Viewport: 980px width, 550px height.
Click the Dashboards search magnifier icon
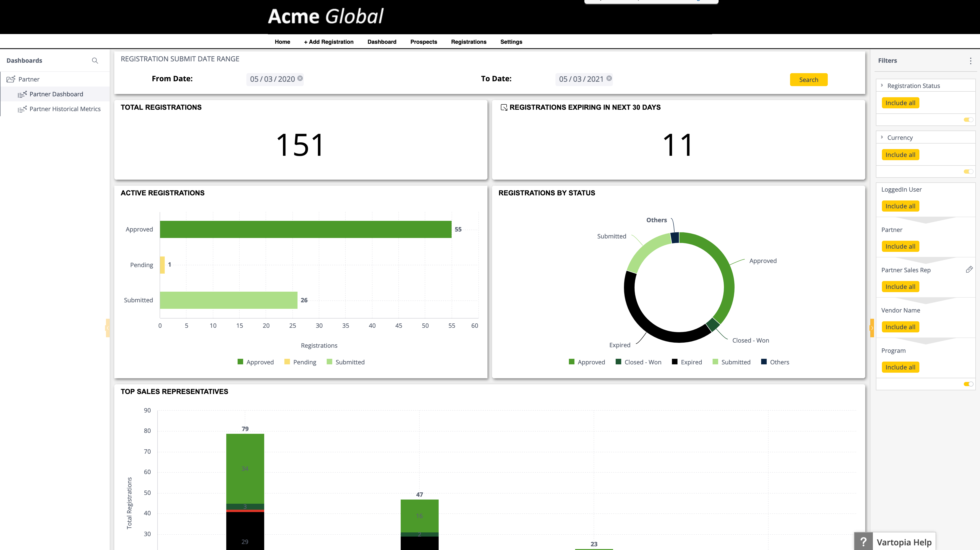pyautogui.click(x=95, y=60)
